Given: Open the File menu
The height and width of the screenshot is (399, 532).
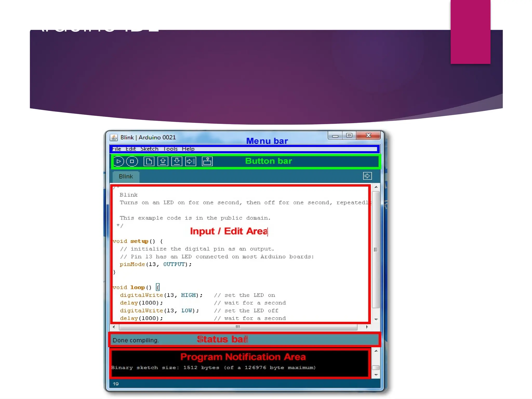Looking at the screenshot, I should 117,149.
